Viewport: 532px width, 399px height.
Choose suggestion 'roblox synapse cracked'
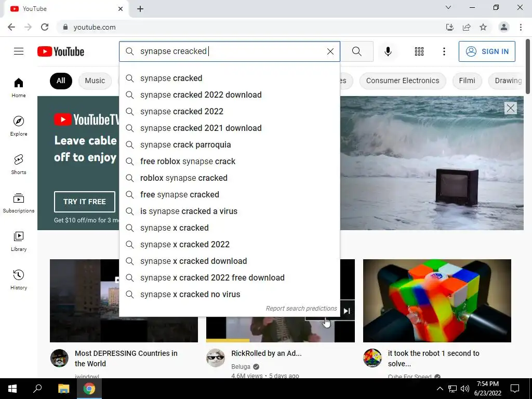(x=229, y=178)
